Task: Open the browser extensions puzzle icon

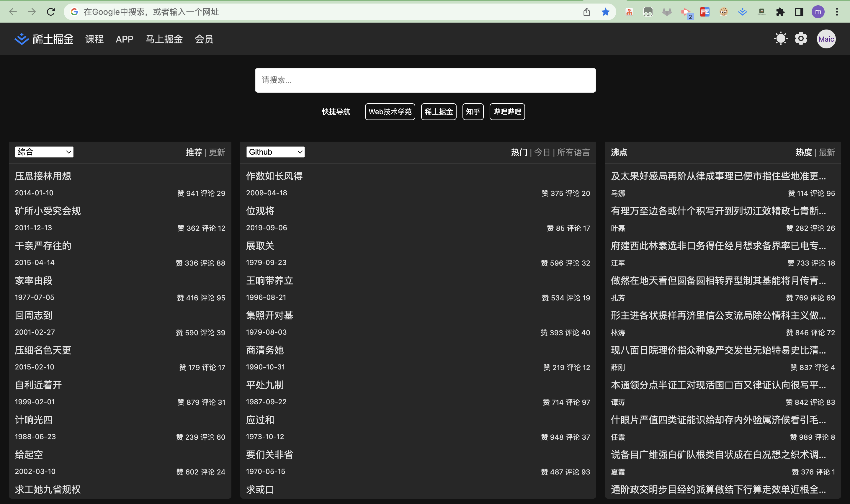Action: coord(780,12)
